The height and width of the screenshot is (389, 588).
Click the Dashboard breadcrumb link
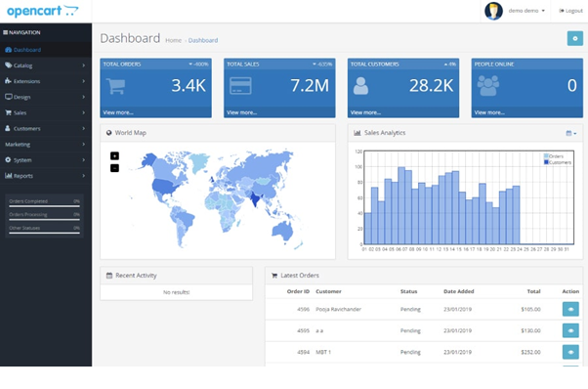(x=203, y=40)
